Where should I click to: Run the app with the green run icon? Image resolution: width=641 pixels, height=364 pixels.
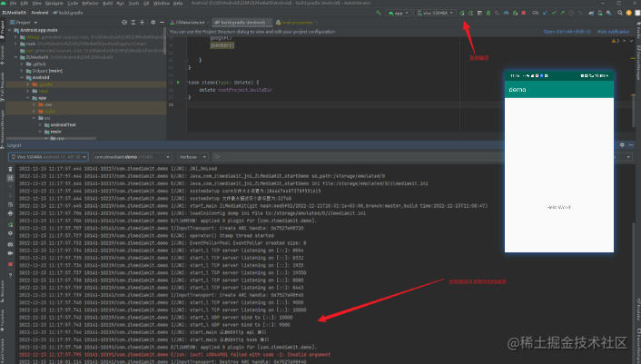pyautogui.click(x=462, y=13)
